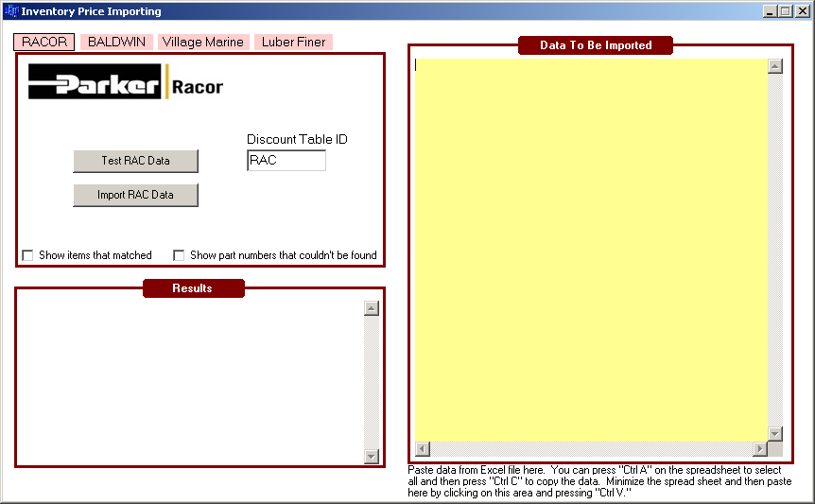
Task: Switch to the RACOR tab
Action: click(44, 43)
